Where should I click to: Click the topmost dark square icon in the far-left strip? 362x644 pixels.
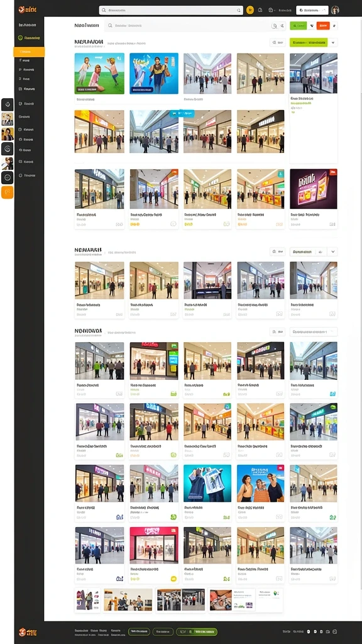8,105
